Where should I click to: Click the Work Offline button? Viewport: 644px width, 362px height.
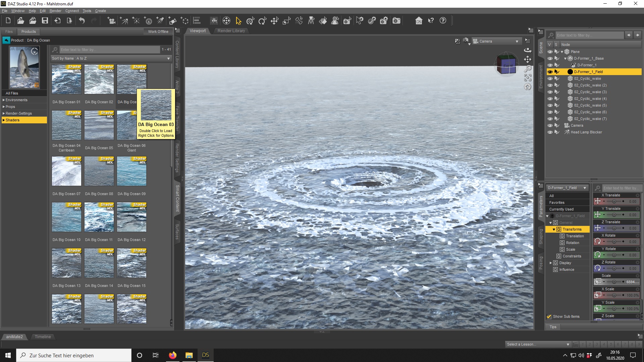158,32
